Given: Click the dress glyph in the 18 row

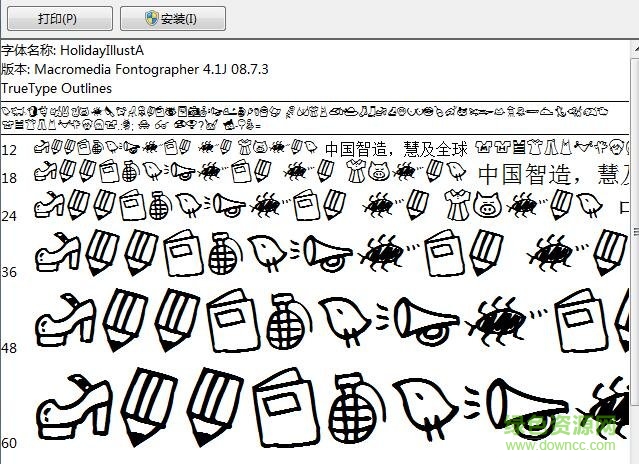Looking at the screenshot, I should [x=357, y=171].
